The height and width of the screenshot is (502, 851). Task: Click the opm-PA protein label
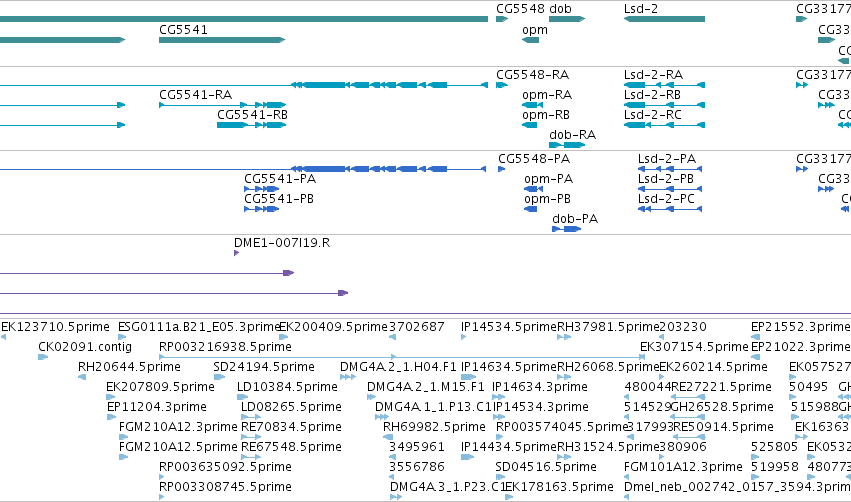coord(549,179)
